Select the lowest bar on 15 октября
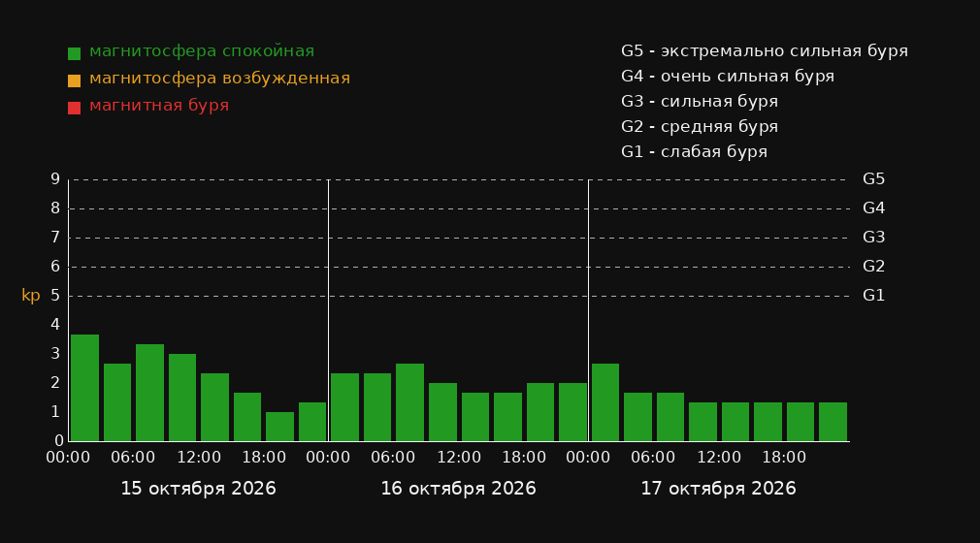Screen dimensions: 980x543 280,427
